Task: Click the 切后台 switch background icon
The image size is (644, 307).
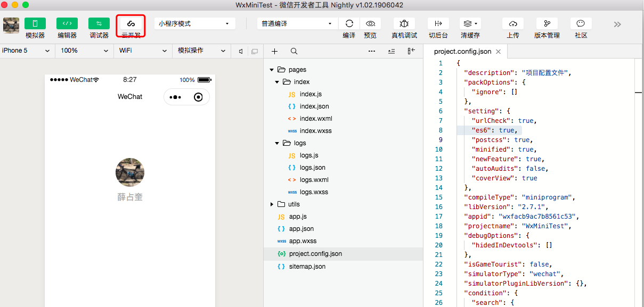Action: click(438, 23)
